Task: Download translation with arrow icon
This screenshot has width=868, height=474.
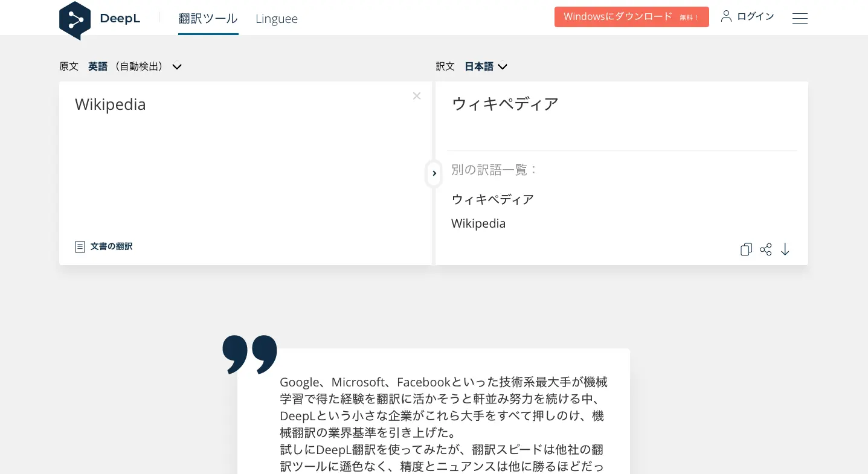Action: tap(785, 249)
